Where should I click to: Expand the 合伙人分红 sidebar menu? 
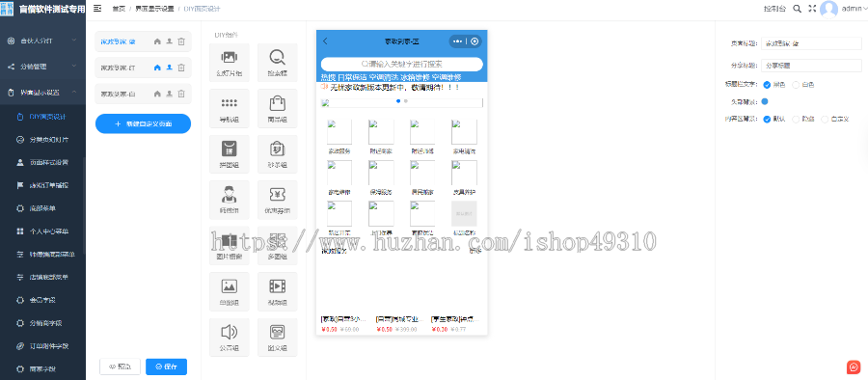(x=42, y=41)
